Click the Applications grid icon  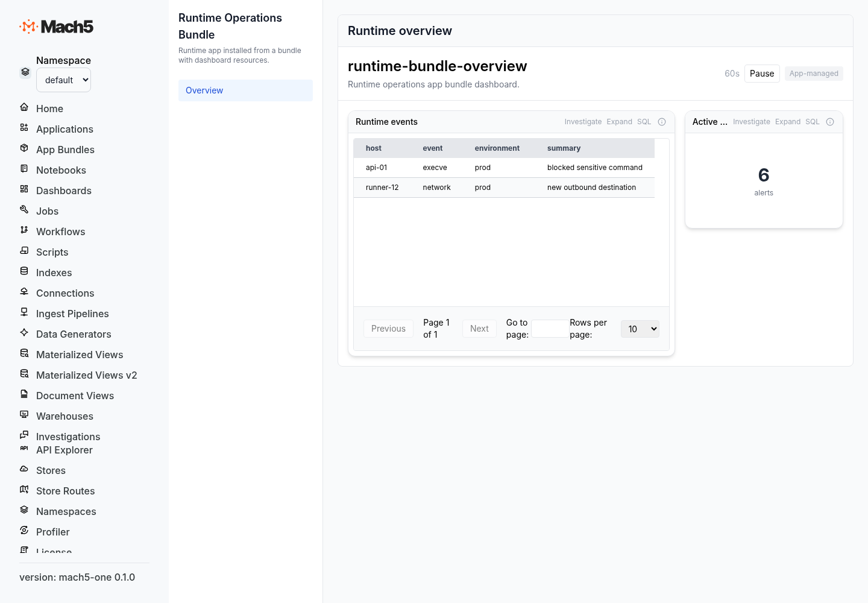pos(24,128)
